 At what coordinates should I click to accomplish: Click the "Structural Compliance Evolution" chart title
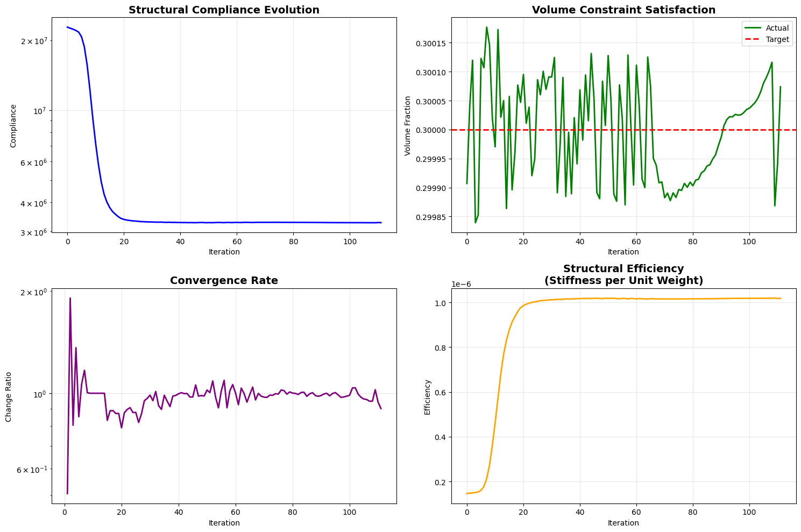tap(224, 10)
